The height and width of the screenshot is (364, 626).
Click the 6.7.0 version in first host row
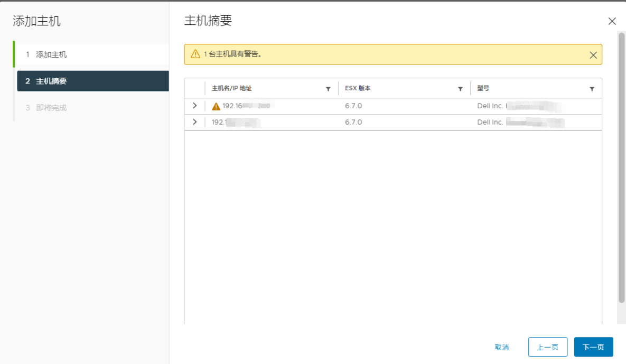pos(353,106)
